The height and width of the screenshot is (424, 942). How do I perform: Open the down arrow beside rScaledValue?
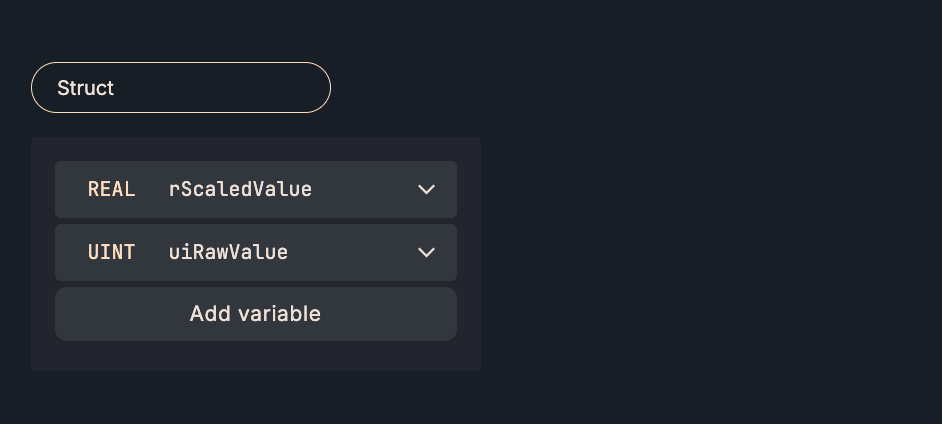pos(426,189)
